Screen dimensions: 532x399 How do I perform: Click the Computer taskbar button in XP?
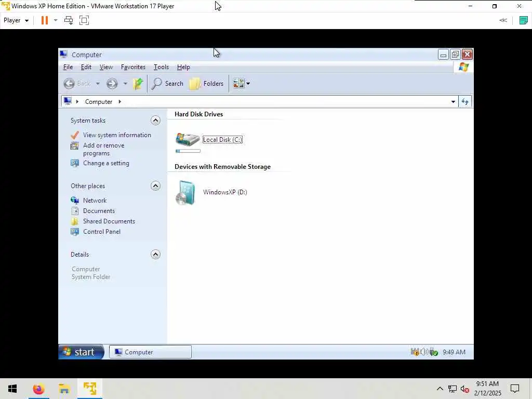click(x=150, y=352)
